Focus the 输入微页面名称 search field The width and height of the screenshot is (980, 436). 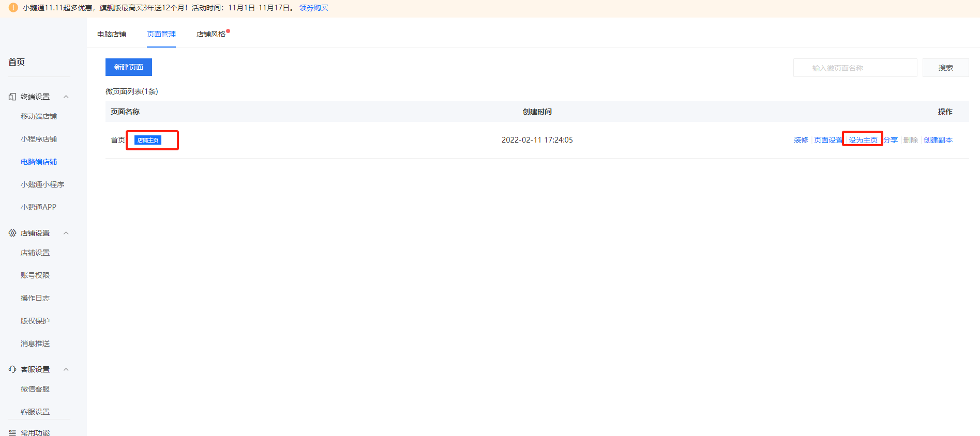point(855,68)
